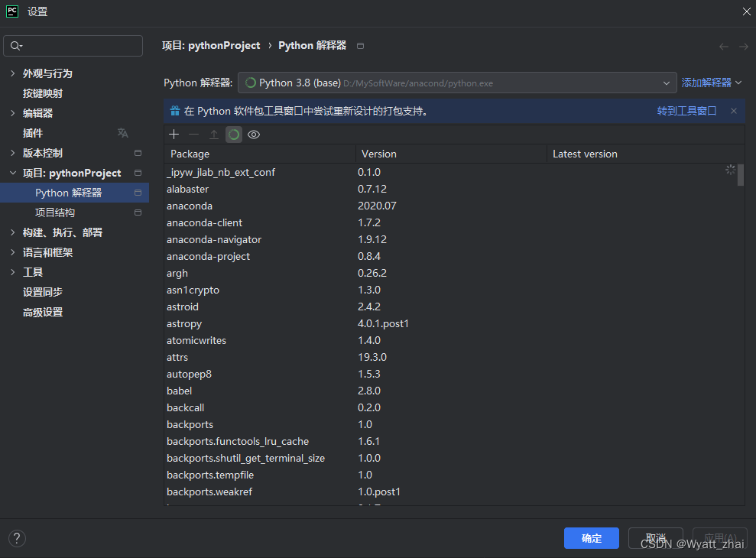Expand the 语言和框架 section
This screenshot has height=558, width=756.
pos(12,252)
